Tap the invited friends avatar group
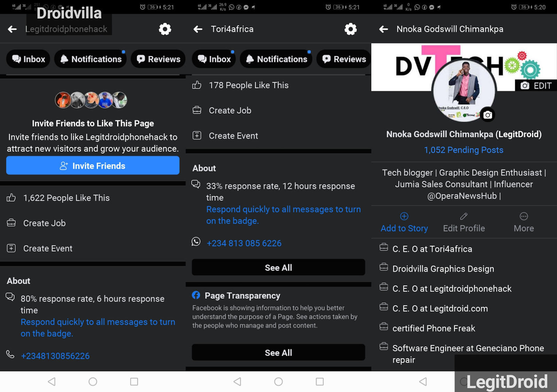Image resolution: width=557 pixels, height=392 pixels. (x=91, y=100)
